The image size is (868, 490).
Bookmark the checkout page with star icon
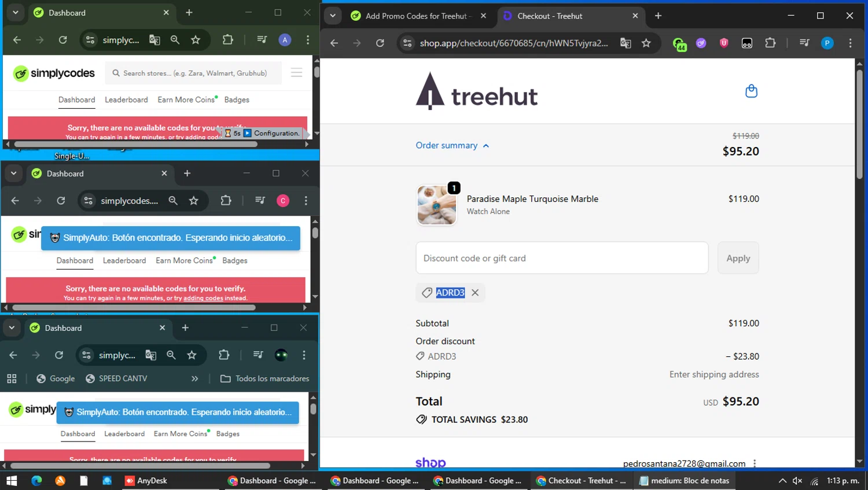click(x=646, y=43)
